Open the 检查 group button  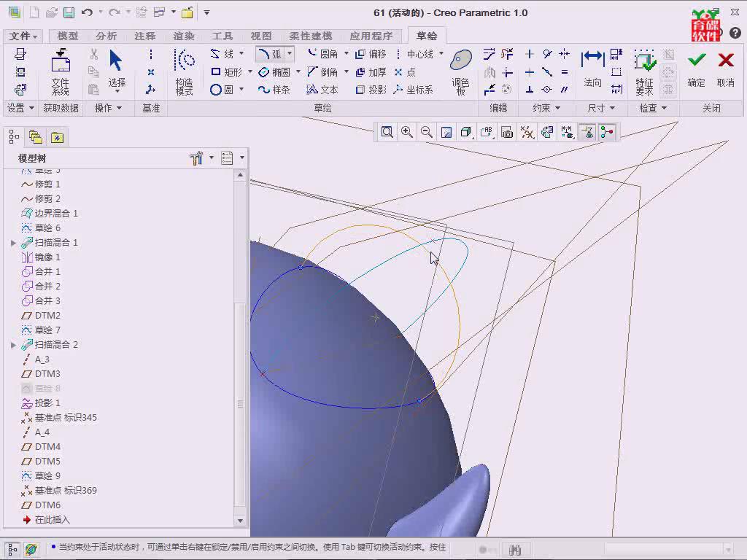653,108
